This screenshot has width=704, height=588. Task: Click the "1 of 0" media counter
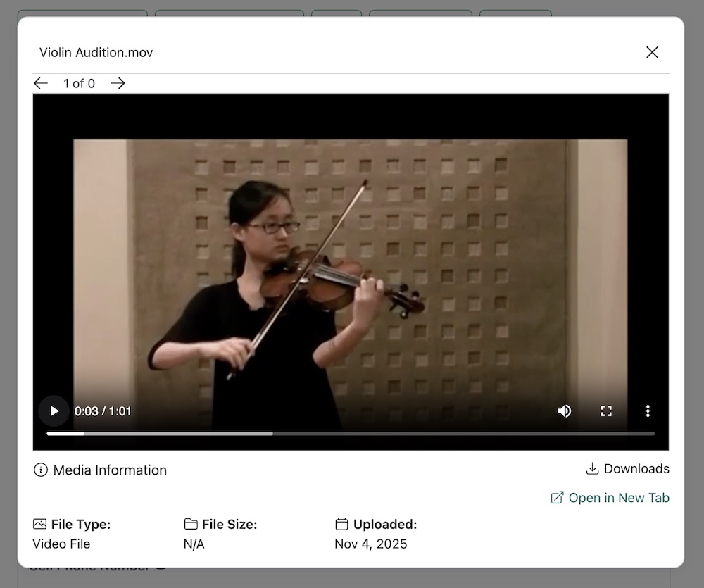click(79, 84)
